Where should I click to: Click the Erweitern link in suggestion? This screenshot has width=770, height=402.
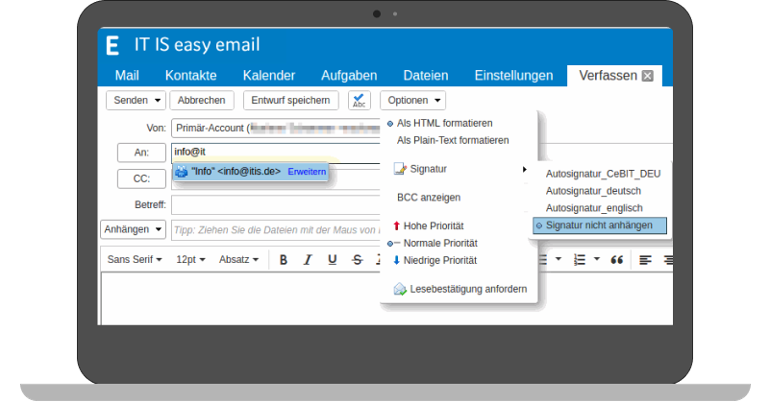click(307, 172)
